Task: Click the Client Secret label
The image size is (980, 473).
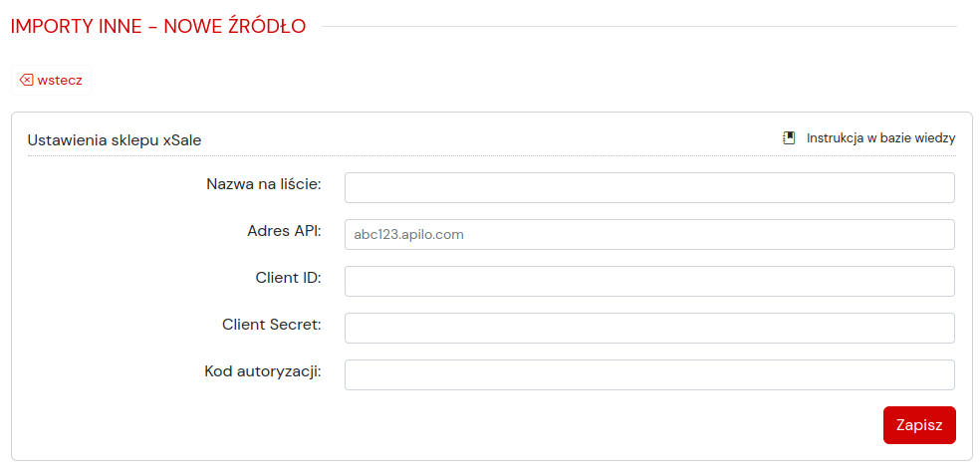Action: pos(271,325)
